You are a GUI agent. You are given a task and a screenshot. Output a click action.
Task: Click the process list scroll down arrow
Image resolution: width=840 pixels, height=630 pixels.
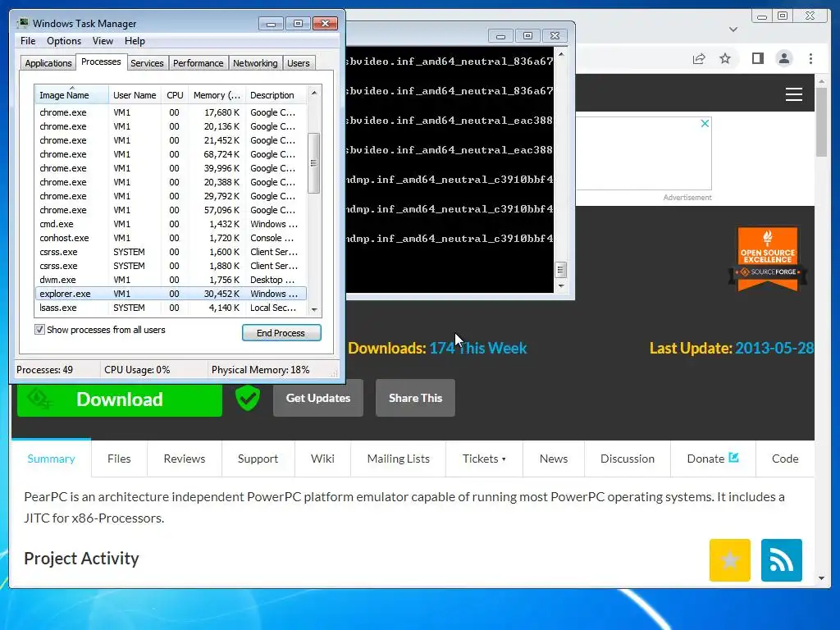click(x=314, y=309)
